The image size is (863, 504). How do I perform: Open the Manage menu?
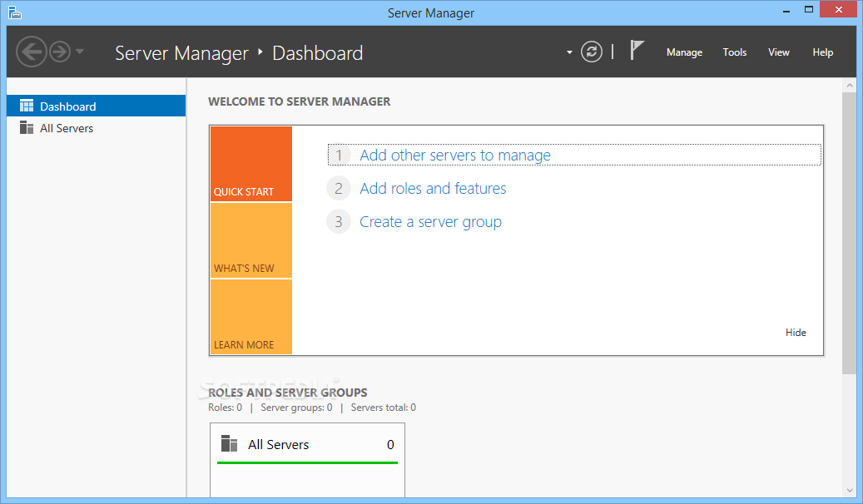[684, 52]
